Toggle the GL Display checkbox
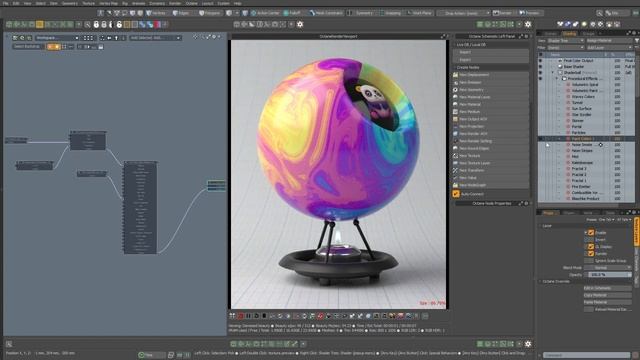Image resolution: width=640 pixels, height=360 pixels. (591, 247)
